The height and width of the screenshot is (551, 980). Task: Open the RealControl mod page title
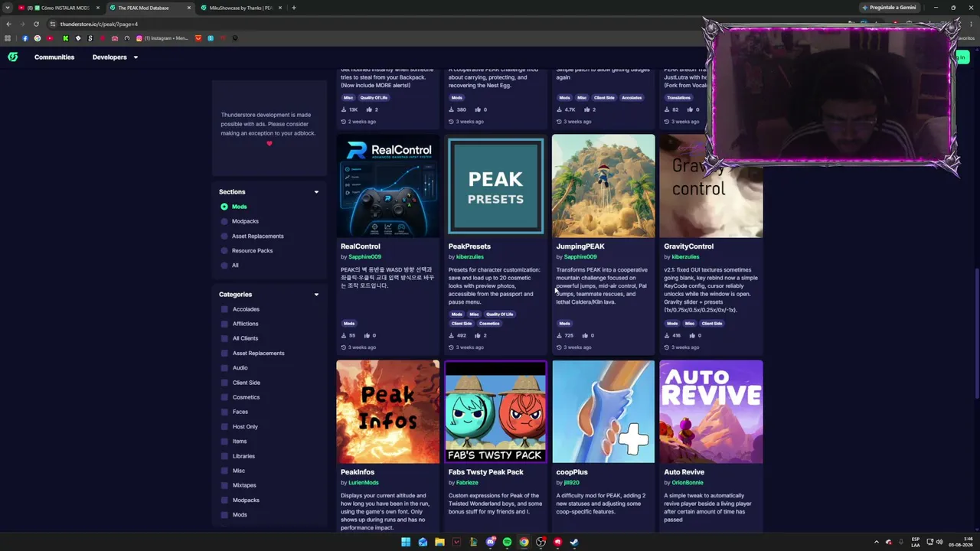[x=360, y=246]
